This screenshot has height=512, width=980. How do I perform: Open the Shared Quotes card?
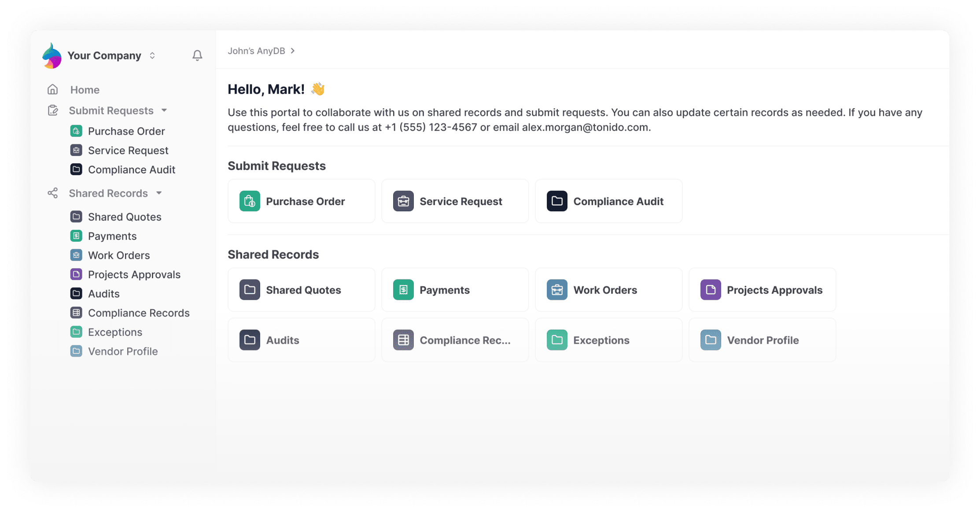[301, 290]
